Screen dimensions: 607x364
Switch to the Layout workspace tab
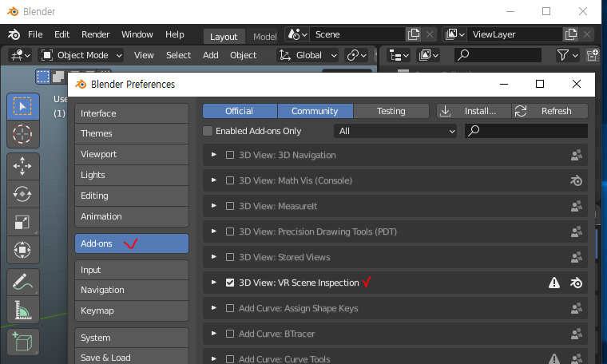click(x=224, y=37)
